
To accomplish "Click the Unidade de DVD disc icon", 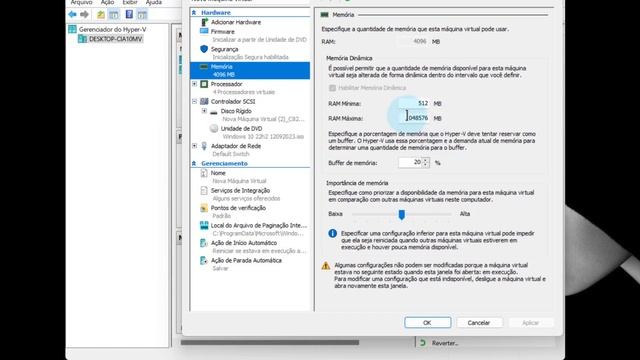I will pos(214,129).
